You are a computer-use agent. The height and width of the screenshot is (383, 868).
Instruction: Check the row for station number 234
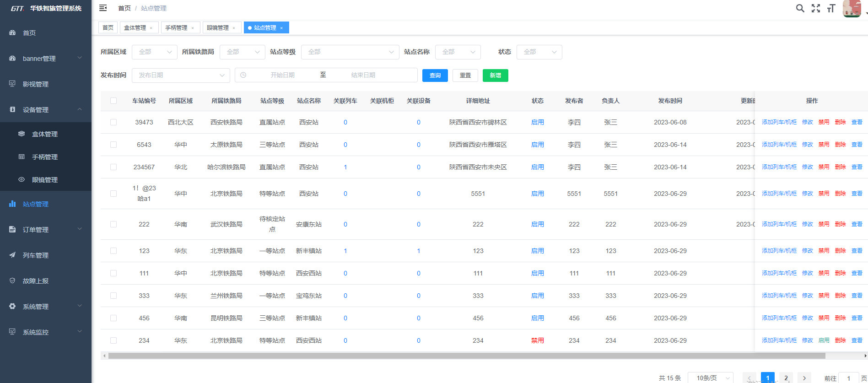[x=113, y=340]
